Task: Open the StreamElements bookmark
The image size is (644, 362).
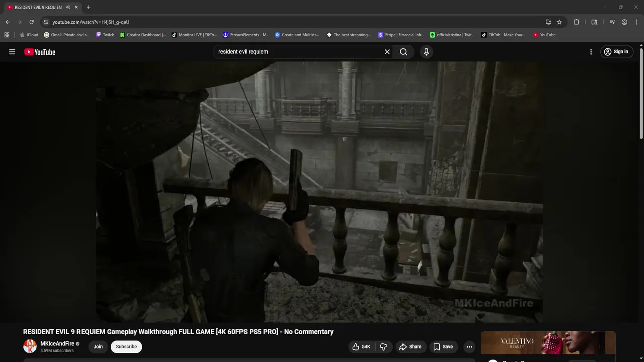Action: tap(247, 35)
